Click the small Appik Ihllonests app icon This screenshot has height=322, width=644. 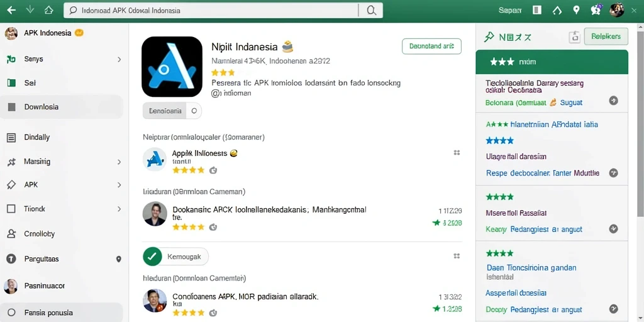(155, 159)
